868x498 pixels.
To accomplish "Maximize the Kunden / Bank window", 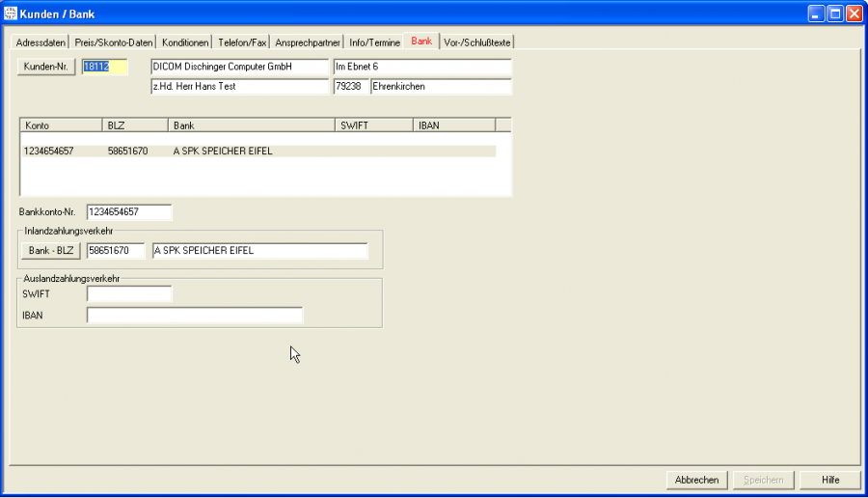I will (x=835, y=14).
